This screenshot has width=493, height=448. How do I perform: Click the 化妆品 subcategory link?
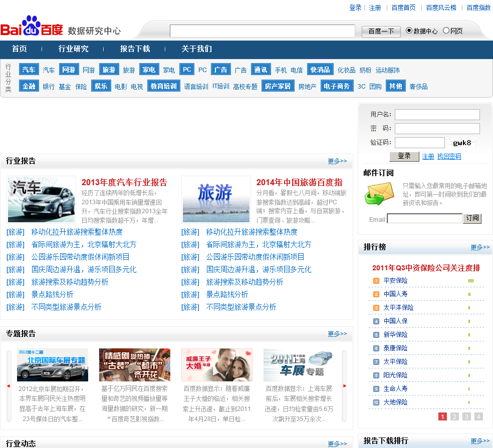pos(347,70)
